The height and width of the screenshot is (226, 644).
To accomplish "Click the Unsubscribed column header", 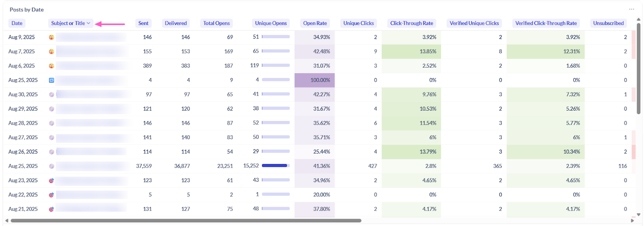I will pos(608,23).
